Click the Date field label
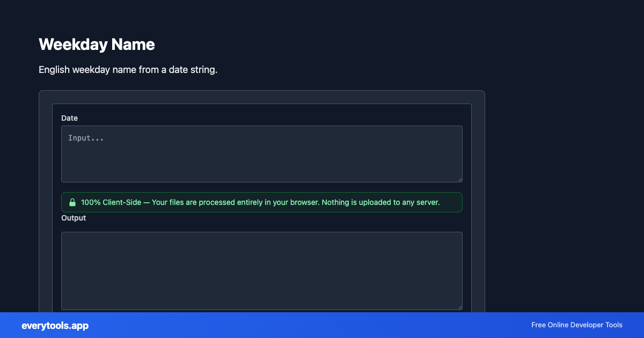 [x=70, y=118]
